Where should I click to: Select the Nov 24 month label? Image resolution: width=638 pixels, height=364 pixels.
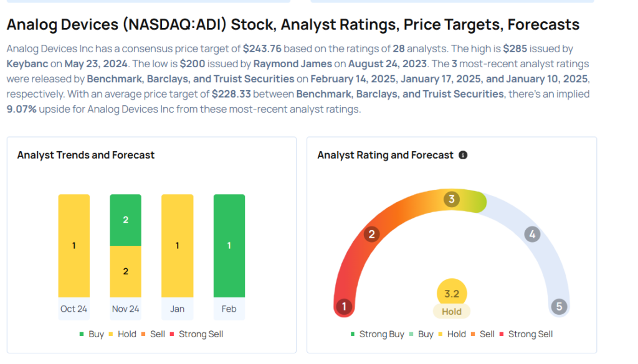coord(125,309)
